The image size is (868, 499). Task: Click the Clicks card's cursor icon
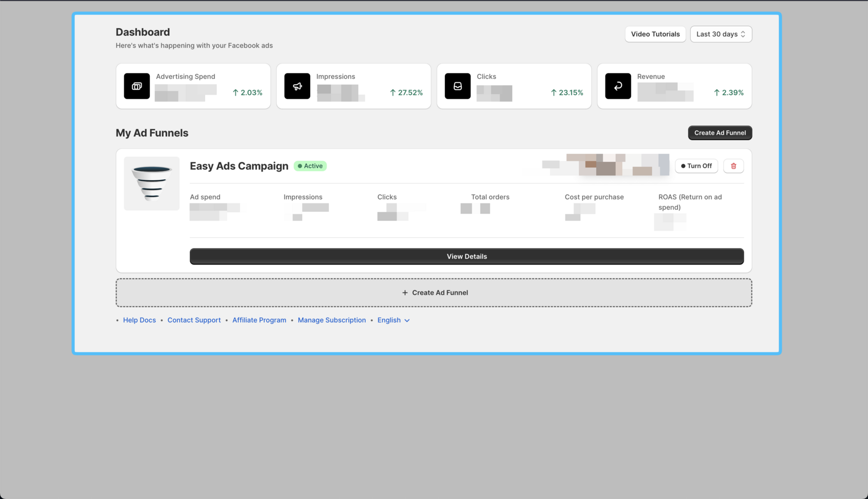click(x=457, y=86)
